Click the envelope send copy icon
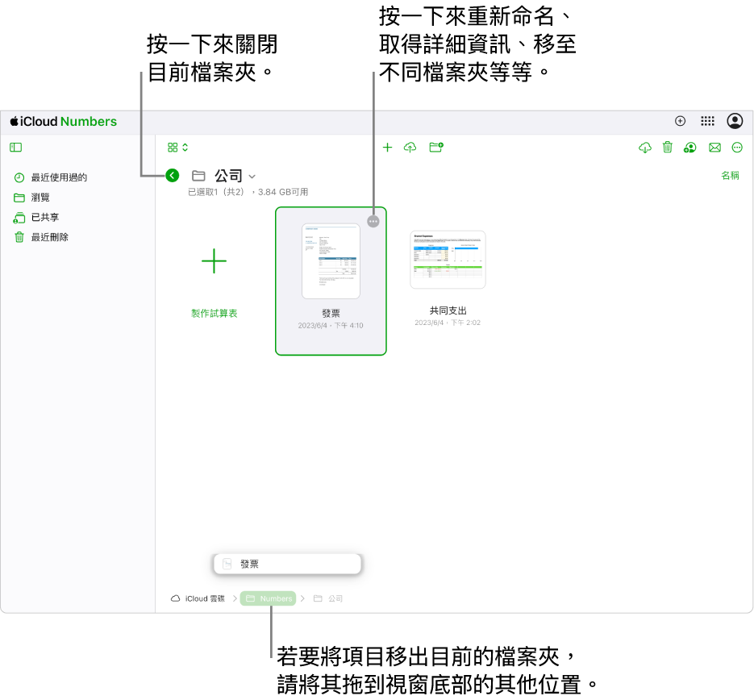754x700 pixels. point(715,147)
